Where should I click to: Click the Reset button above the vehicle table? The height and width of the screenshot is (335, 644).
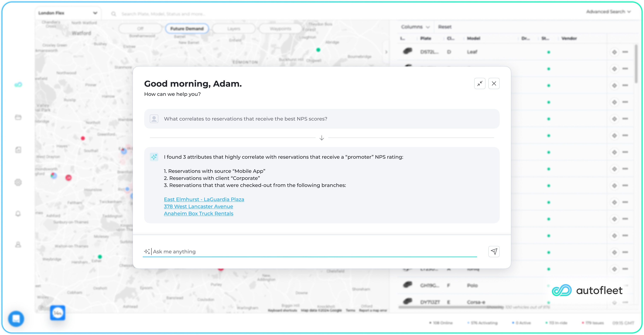445,27
